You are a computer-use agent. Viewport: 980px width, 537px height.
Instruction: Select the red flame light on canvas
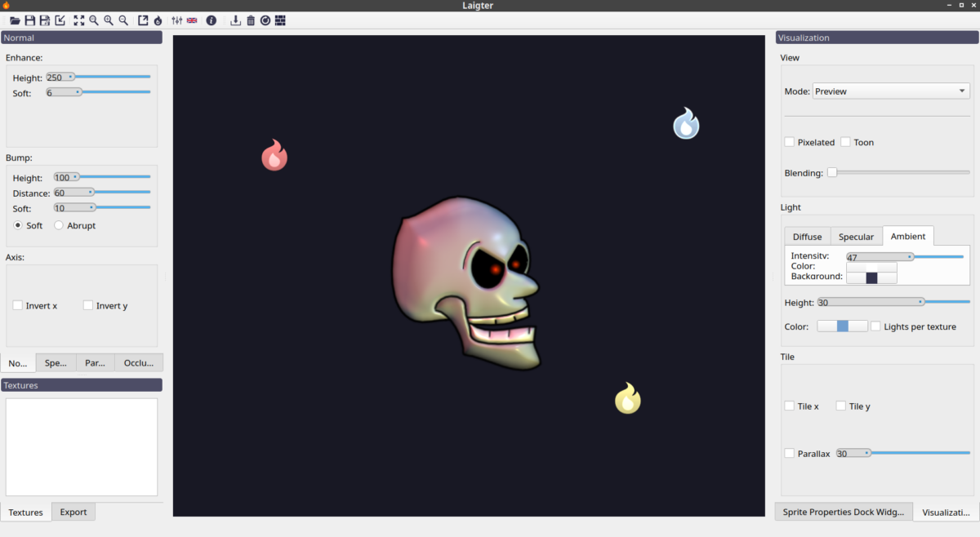[x=274, y=155]
